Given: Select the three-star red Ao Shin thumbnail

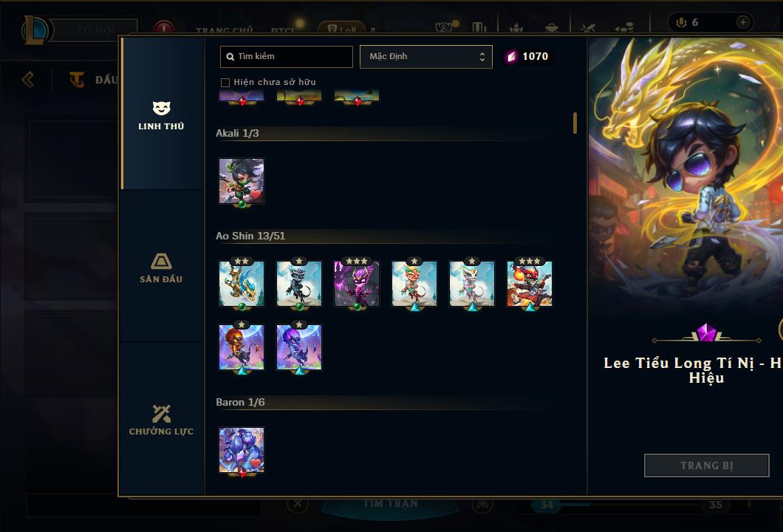Looking at the screenshot, I should coord(530,284).
